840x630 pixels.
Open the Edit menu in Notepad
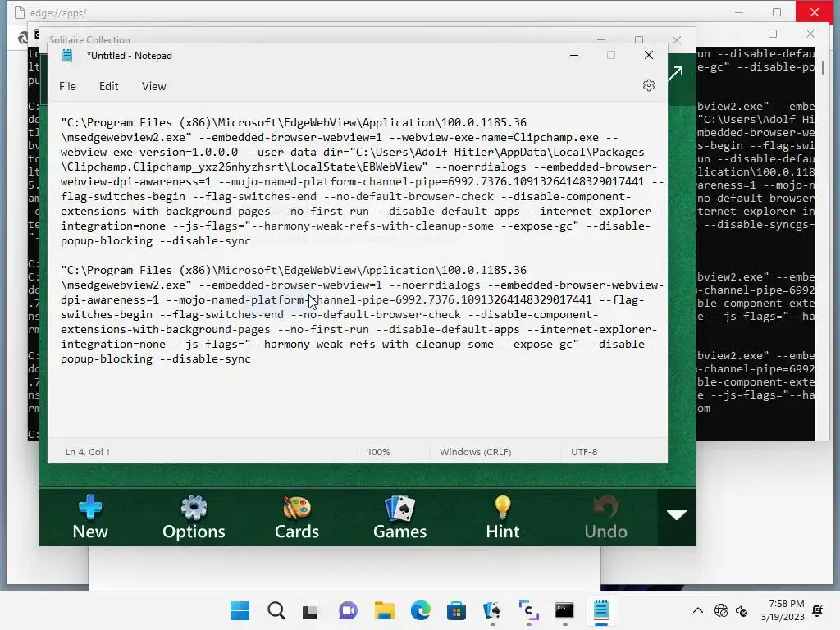pos(109,86)
